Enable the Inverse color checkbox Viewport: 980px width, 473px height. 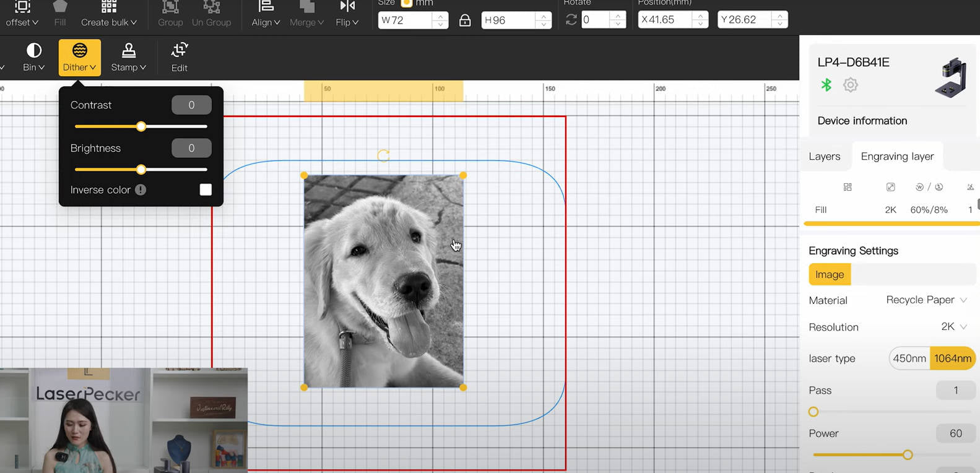point(206,189)
